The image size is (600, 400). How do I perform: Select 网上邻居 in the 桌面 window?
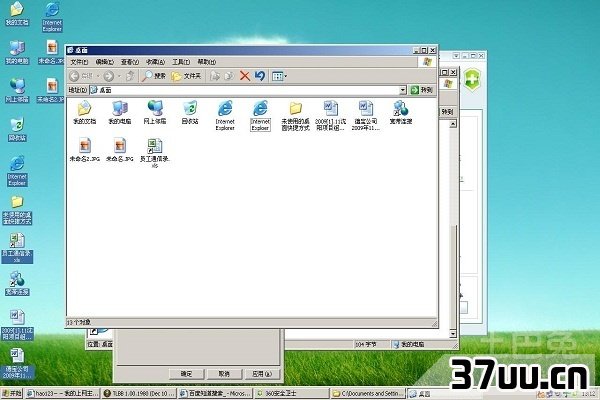click(155, 113)
